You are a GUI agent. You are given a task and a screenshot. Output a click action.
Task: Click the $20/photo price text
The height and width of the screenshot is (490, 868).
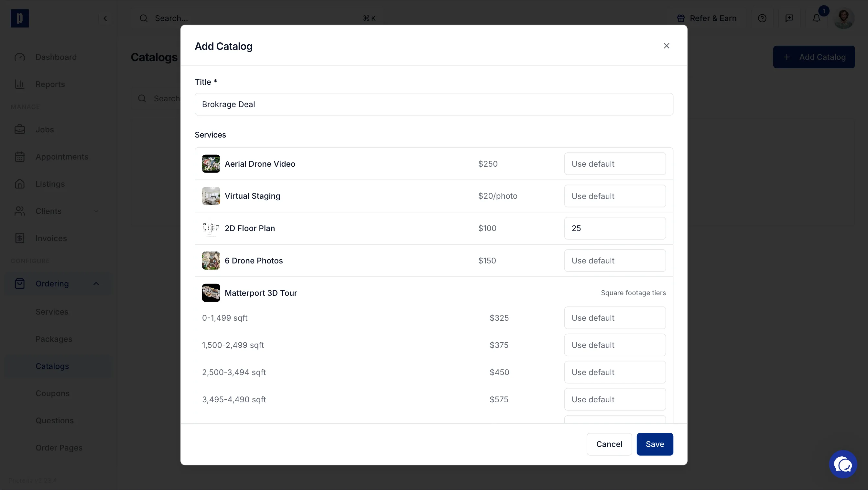[498, 196]
